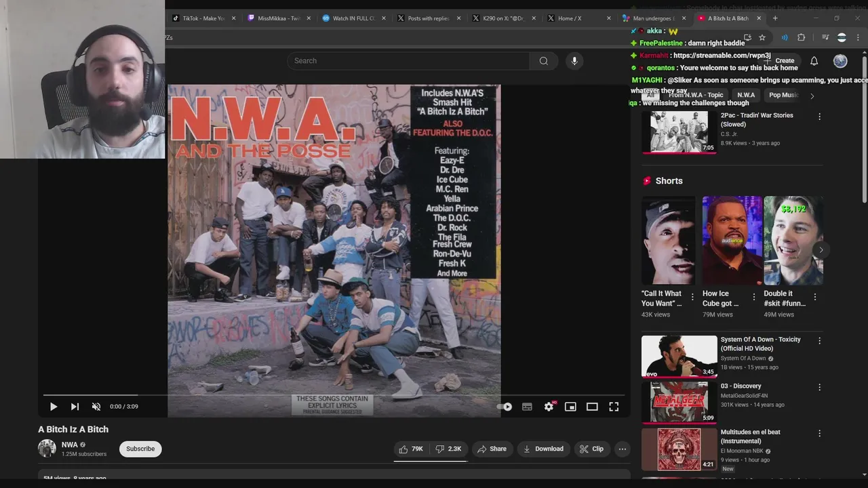Select the "From N.W.A - Topic" chip
The image size is (868, 488).
[696, 96]
